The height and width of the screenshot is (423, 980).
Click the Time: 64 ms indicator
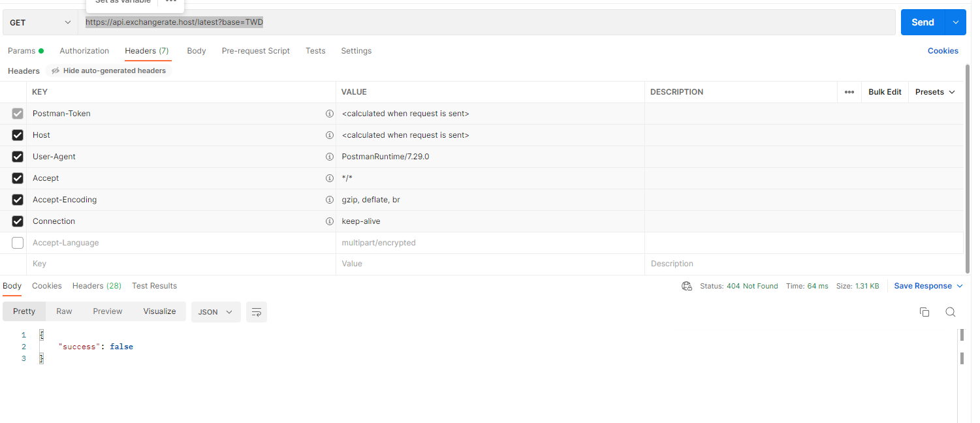(x=807, y=286)
